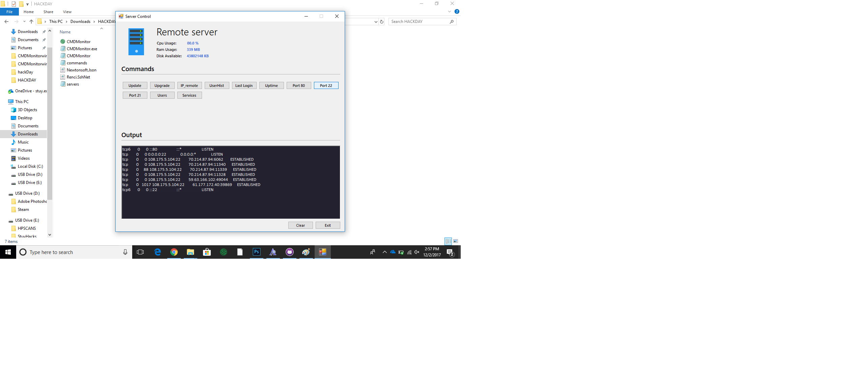Click the Photoshop taskbar icon
This screenshot has height=378, width=868.
point(256,252)
